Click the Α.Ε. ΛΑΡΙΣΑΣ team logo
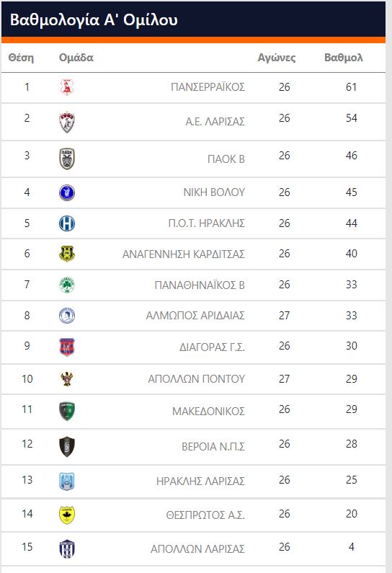 coord(67,122)
